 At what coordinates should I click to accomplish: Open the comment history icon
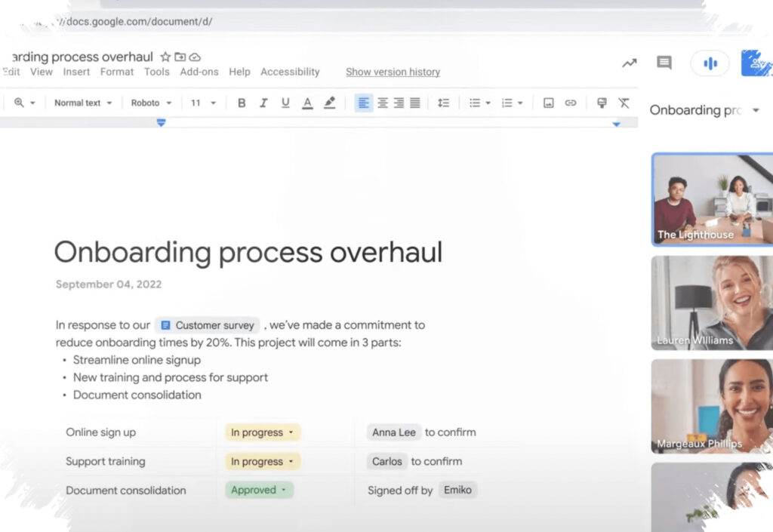tap(664, 63)
